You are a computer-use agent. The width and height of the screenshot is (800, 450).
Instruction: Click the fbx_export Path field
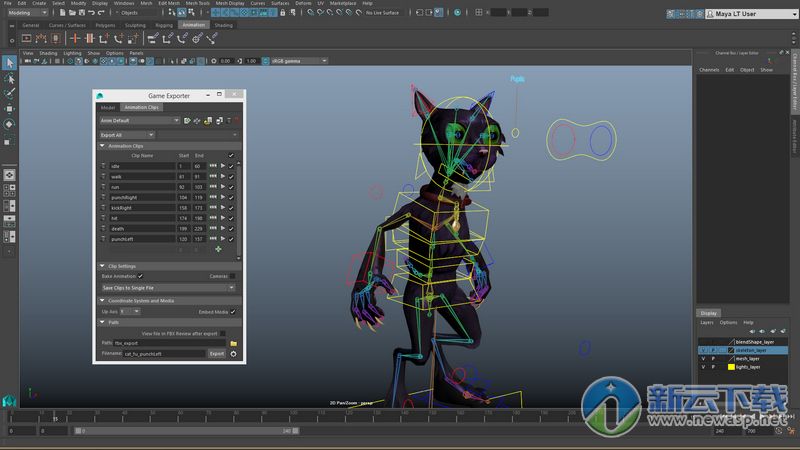point(170,343)
